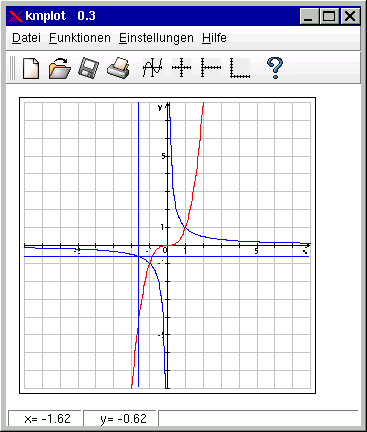This screenshot has width=367, height=432.
Task: Click the origin point of the graph
Action: click(167, 246)
